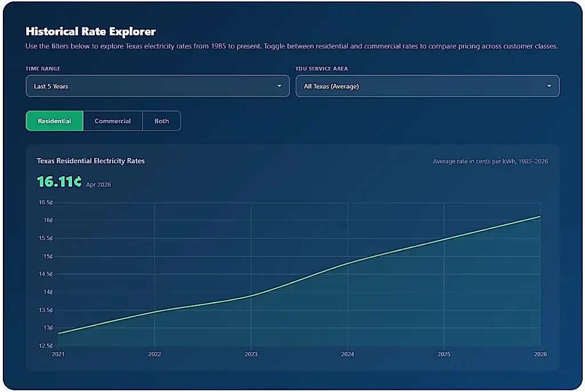Click the 12.5¢ y-axis label

click(46, 346)
